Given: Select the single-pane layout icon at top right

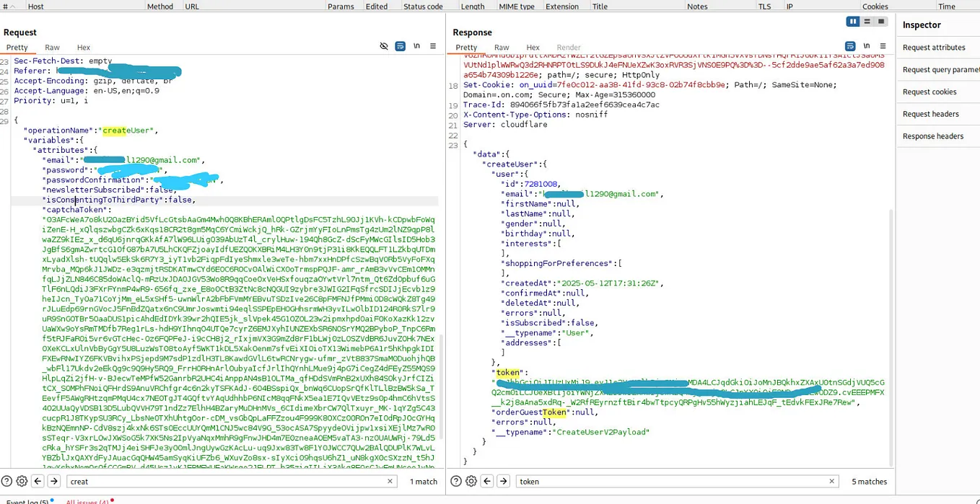Looking at the screenshot, I should point(880,21).
